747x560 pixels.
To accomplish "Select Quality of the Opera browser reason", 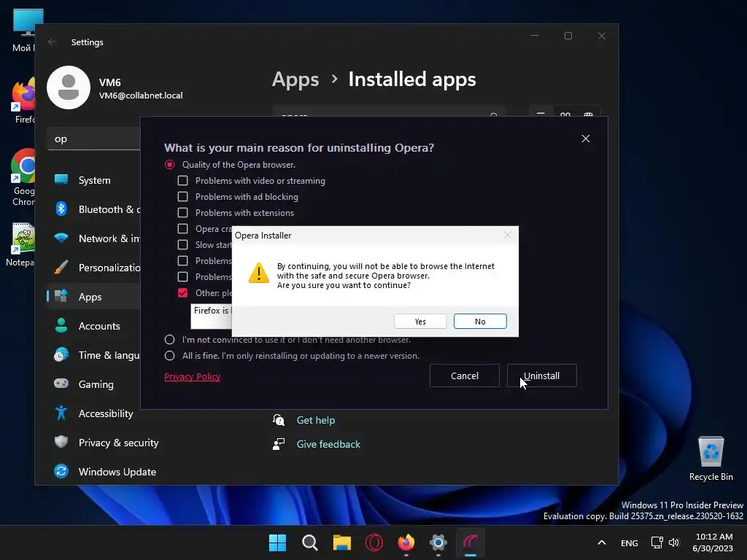I will (x=169, y=165).
